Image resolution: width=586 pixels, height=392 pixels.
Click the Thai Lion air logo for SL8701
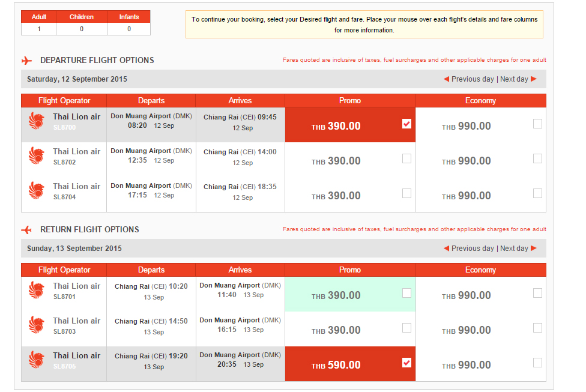[37, 291]
